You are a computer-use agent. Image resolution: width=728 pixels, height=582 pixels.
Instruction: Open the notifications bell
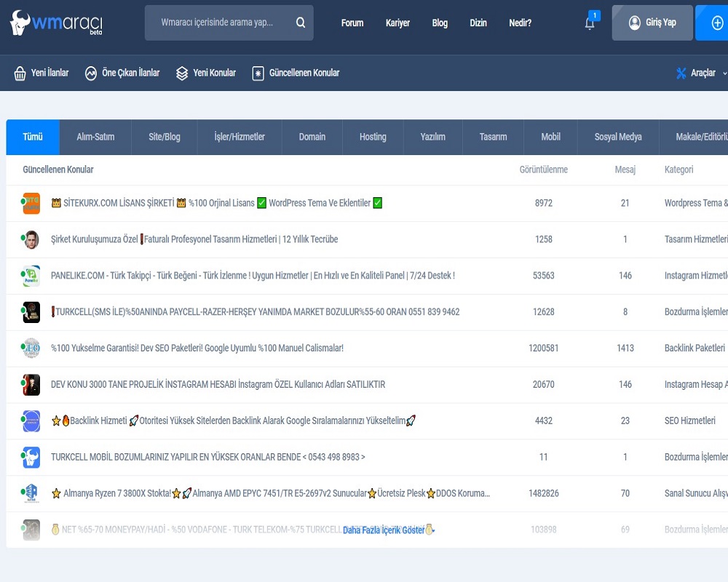(x=590, y=23)
